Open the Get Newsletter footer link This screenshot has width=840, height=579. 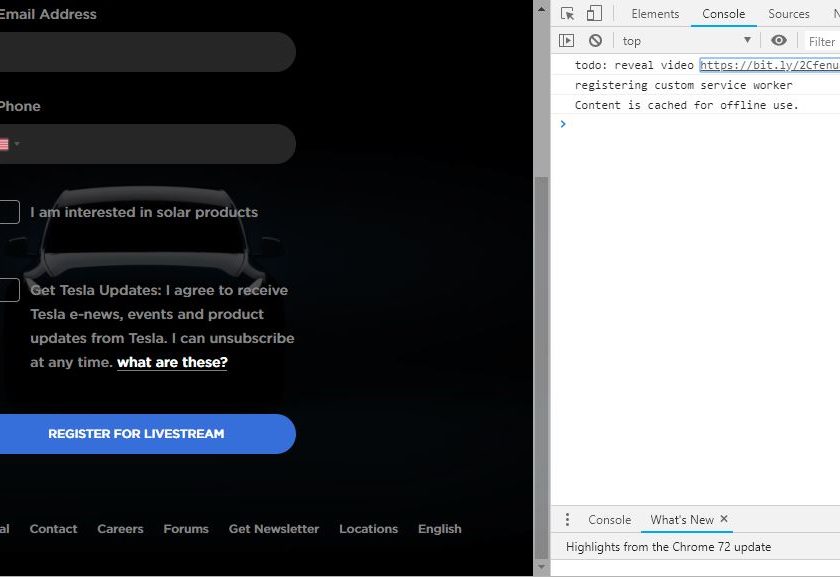274,529
